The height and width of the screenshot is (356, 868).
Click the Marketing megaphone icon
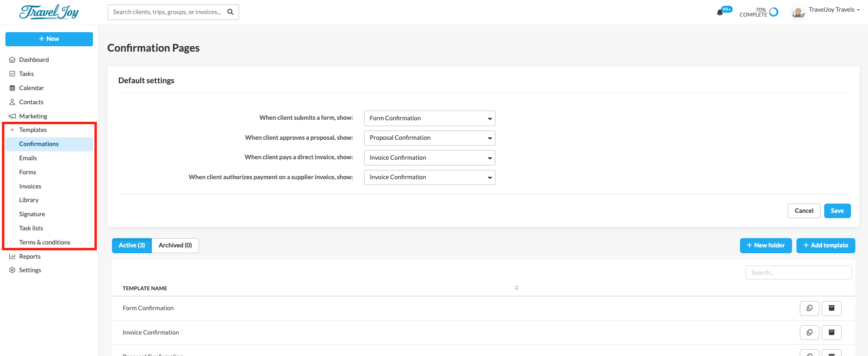(12, 116)
